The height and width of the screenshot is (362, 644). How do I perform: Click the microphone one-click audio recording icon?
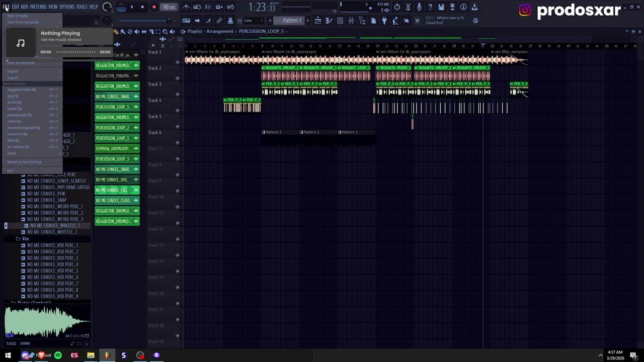coord(419,7)
